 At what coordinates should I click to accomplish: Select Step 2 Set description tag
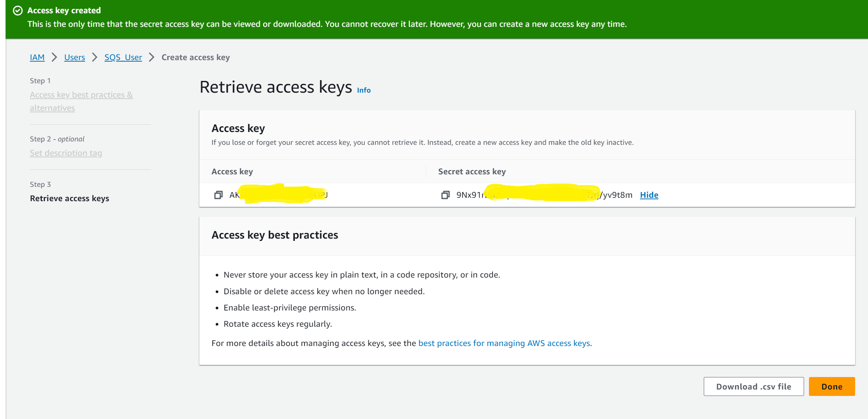pyautogui.click(x=66, y=153)
